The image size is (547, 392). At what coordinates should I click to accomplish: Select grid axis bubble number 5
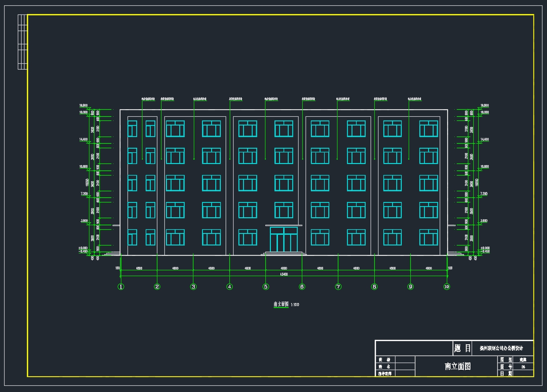click(266, 286)
